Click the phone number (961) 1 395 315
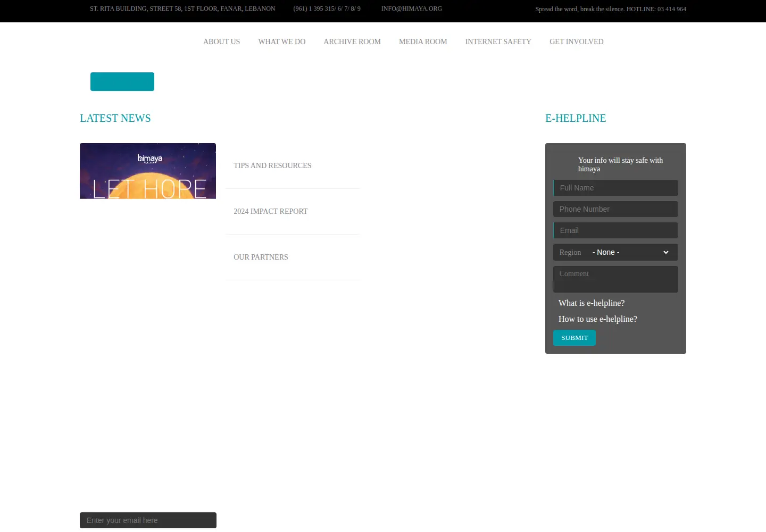766x532 pixels. [327, 9]
